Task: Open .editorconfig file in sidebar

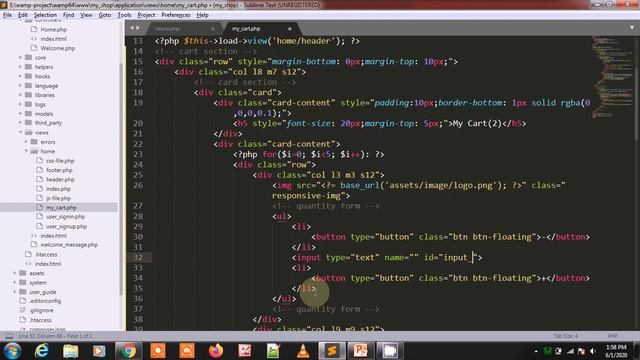Action: click(x=45, y=301)
